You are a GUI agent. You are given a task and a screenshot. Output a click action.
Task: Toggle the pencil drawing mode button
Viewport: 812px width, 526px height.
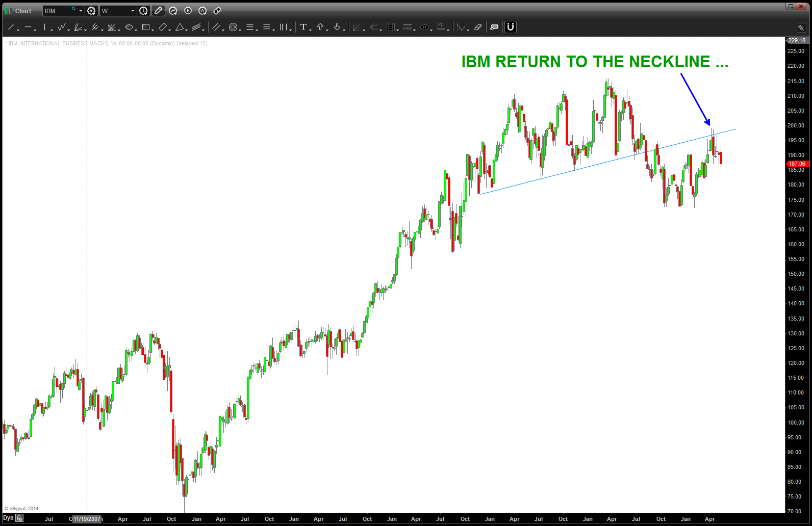click(x=158, y=11)
